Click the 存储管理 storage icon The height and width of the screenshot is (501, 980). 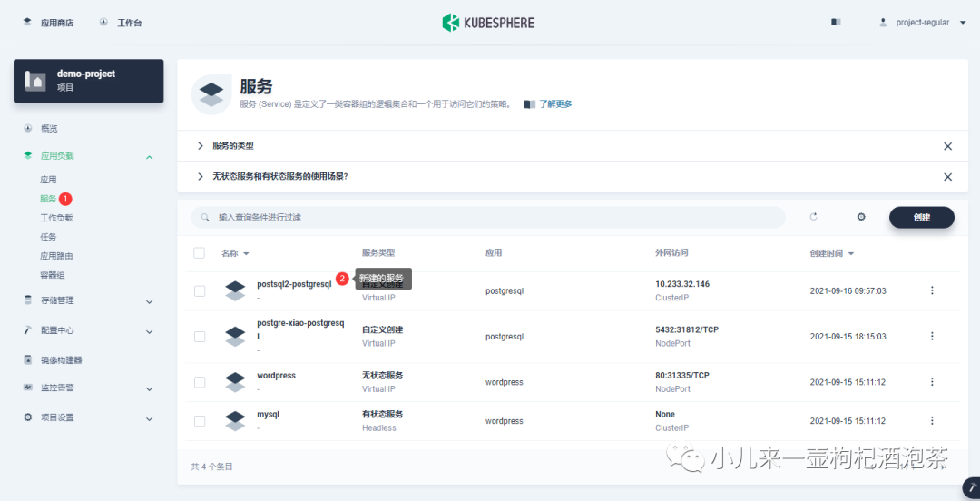click(27, 300)
